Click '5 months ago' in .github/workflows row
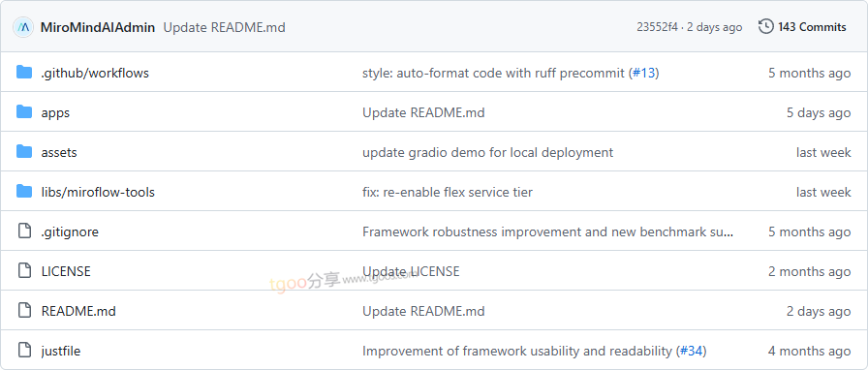The image size is (868, 370). 809,73
